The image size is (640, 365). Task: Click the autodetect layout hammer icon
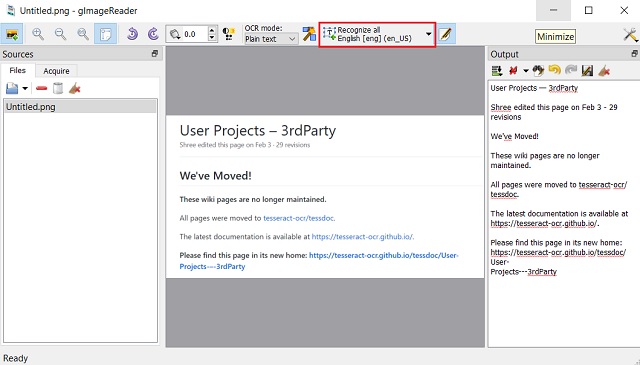point(309,34)
